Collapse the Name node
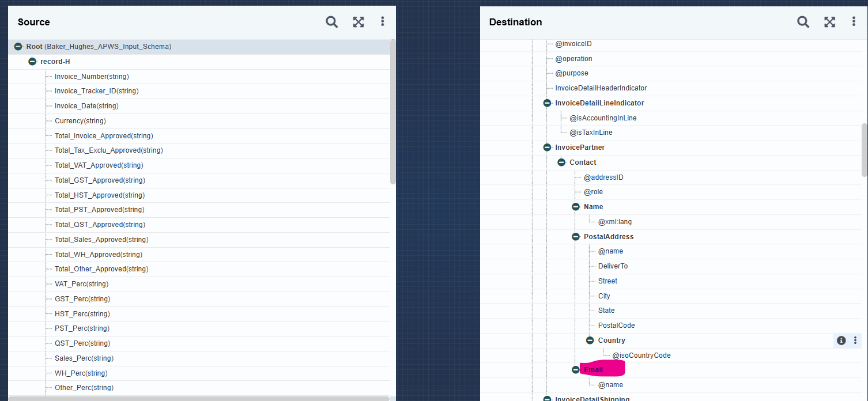Screen dimensions: 868x401 [575, 207]
